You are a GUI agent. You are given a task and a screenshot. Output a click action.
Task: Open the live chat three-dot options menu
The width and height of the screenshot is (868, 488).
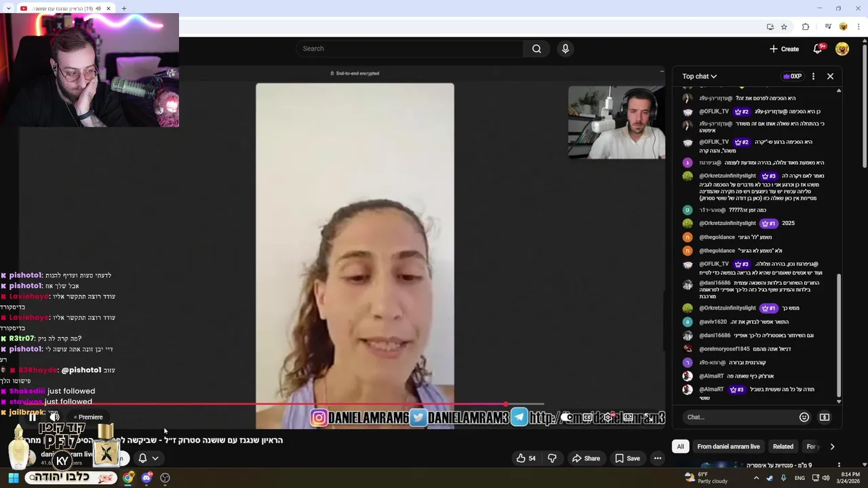(813, 77)
